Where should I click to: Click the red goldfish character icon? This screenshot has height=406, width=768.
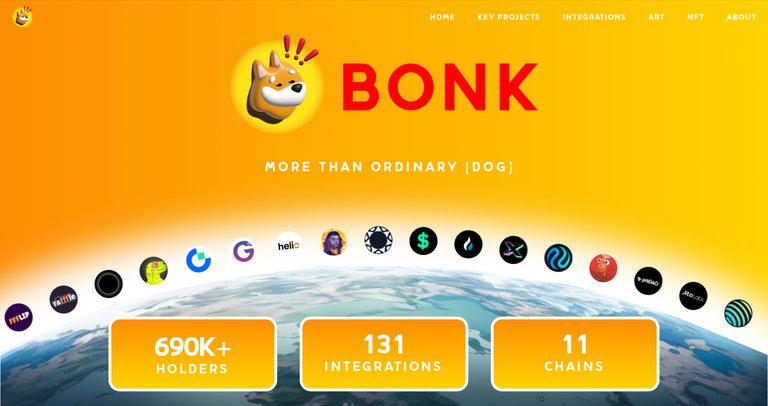[x=603, y=268]
